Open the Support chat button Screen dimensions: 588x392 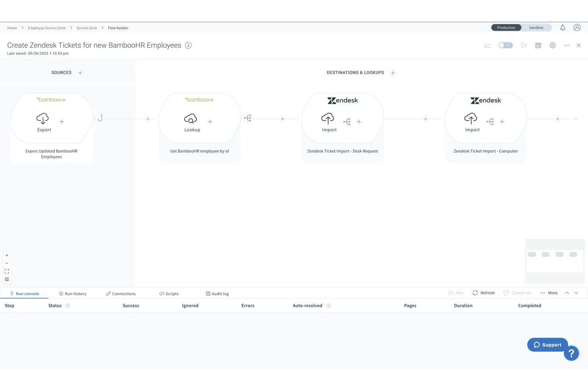[547, 345]
